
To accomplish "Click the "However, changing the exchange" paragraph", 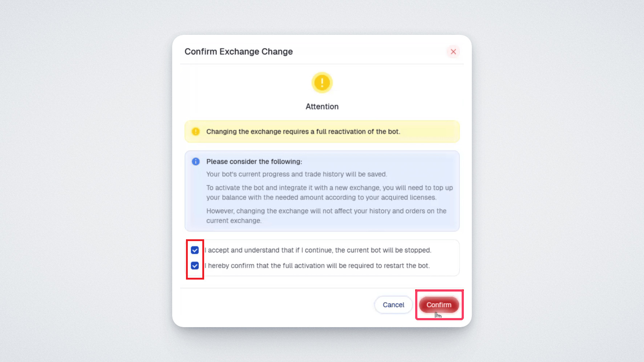I will (x=326, y=216).
